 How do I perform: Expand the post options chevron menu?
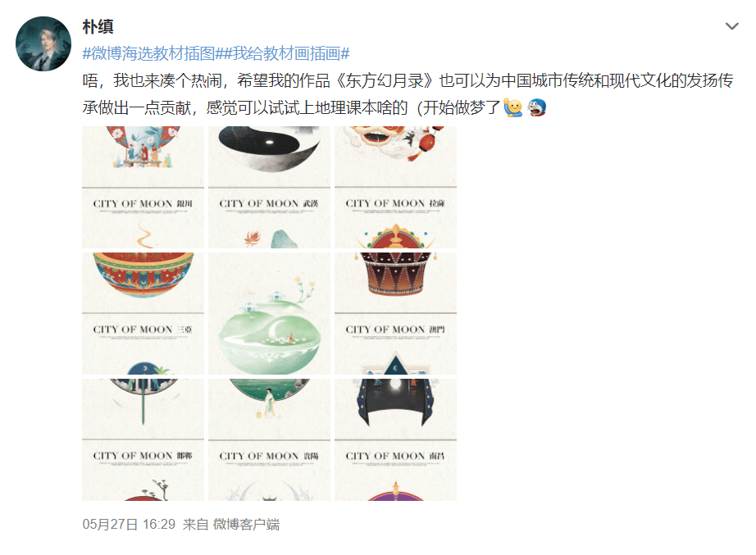(732, 26)
